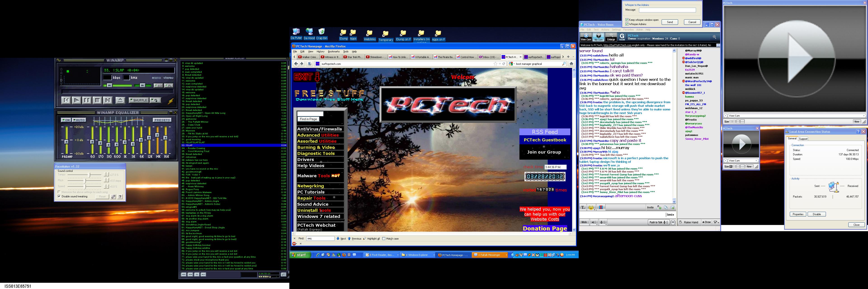Click View Cam button in Paltalk room
Image resolution: width=868 pixels, height=289 pixels.
pyautogui.click(x=586, y=37)
